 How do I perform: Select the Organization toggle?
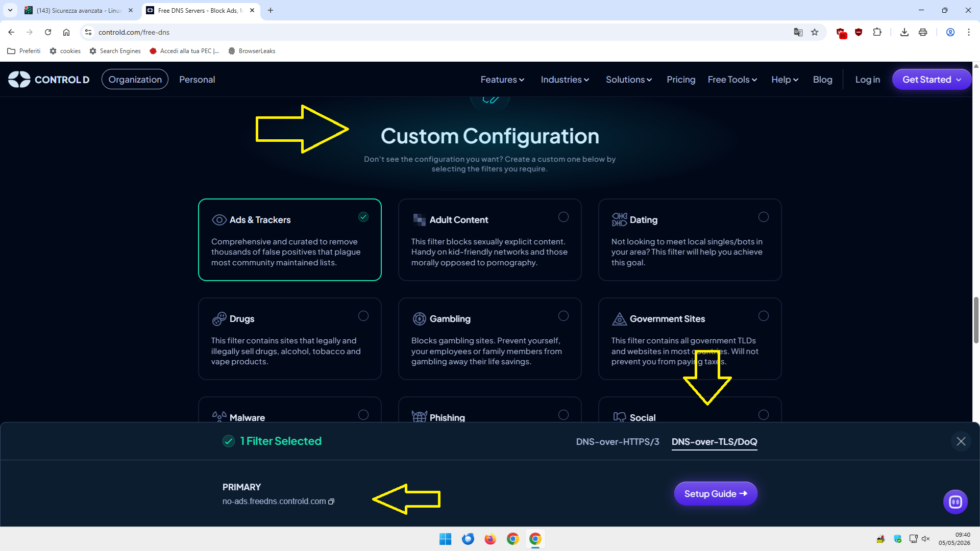click(x=135, y=80)
